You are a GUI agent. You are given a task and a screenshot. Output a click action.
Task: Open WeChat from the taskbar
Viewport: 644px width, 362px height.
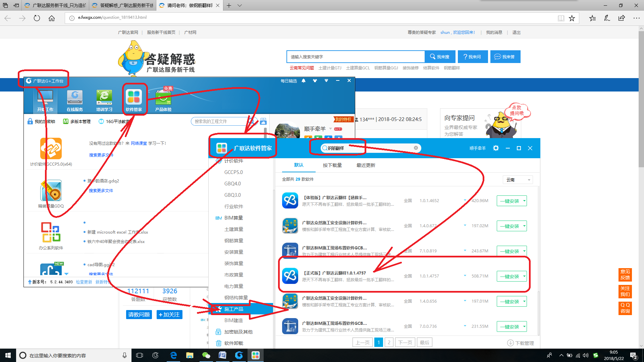(x=206, y=355)
